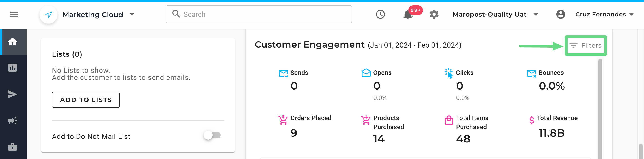Click the Total Revenue metric
Screen dimensions: 644x159
click(553, 127)
